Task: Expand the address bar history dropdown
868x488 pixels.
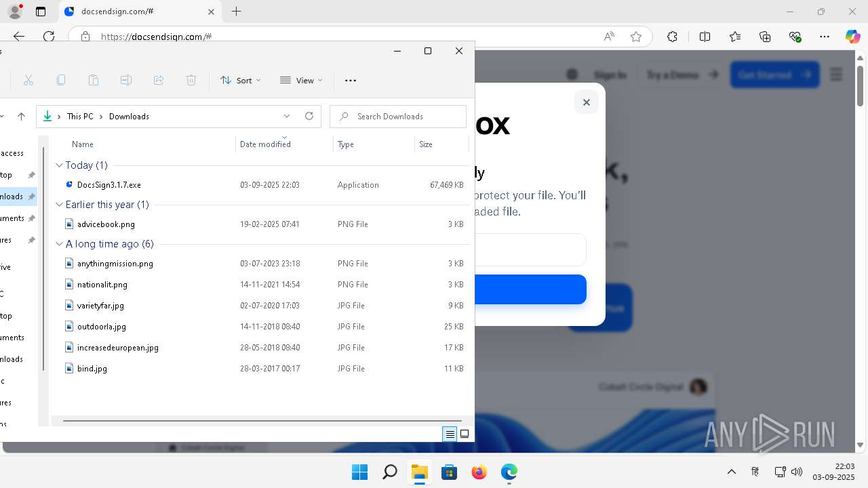Action: (287, 116)
